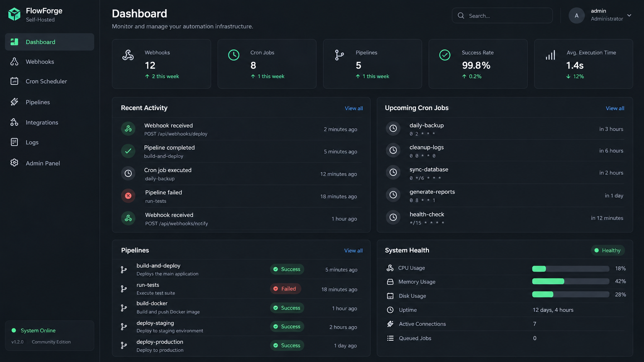Click the Integrations sidebar icon
Image resolution: width=644 pixels, height=362 pixels.
(14, 122)
